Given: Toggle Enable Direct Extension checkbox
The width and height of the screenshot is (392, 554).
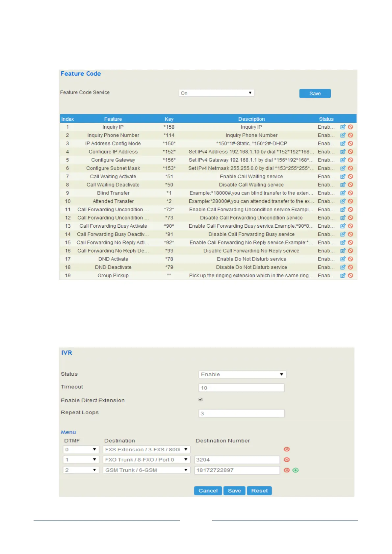Looking at the screenshot, I should (200, 399).
